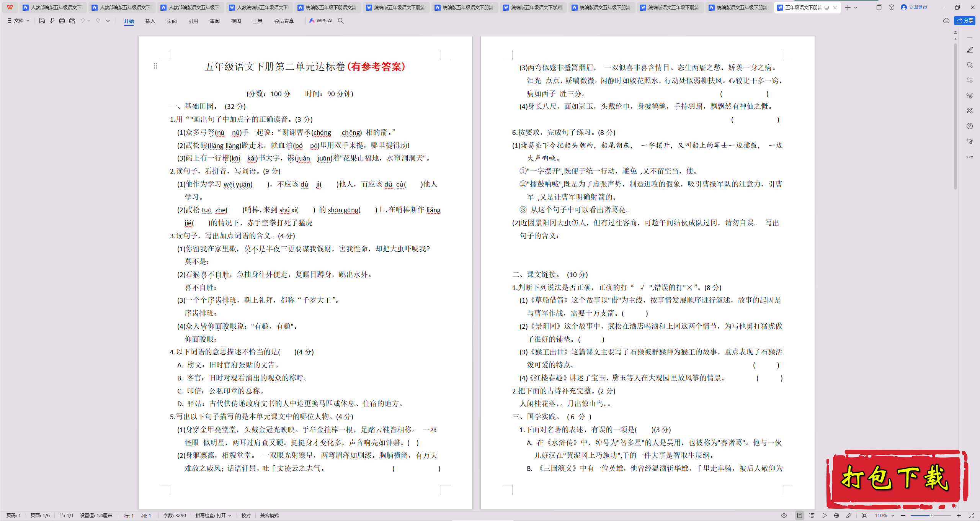The image size is (980, 521).
Task: Click the Undo arrow icon
Action: [82, 21]
